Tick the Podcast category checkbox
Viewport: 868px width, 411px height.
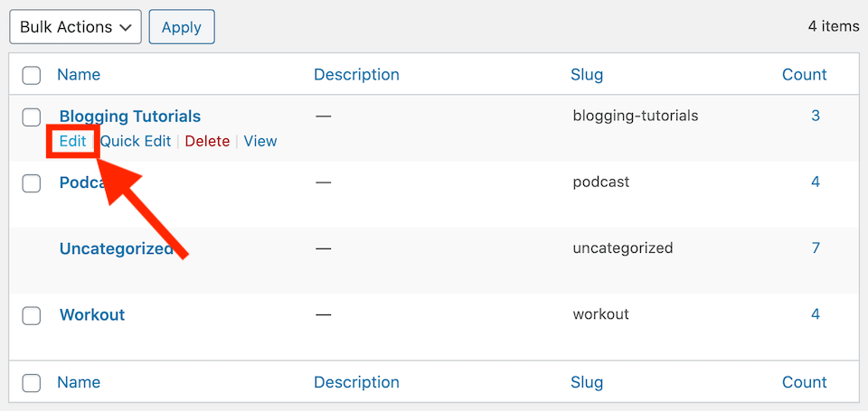click(31, 183)
